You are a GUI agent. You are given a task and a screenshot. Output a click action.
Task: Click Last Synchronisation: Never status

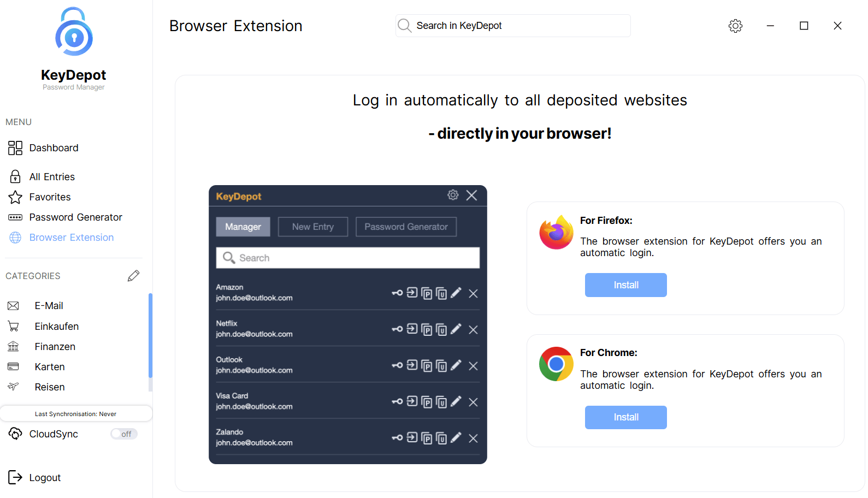point(76,414)
